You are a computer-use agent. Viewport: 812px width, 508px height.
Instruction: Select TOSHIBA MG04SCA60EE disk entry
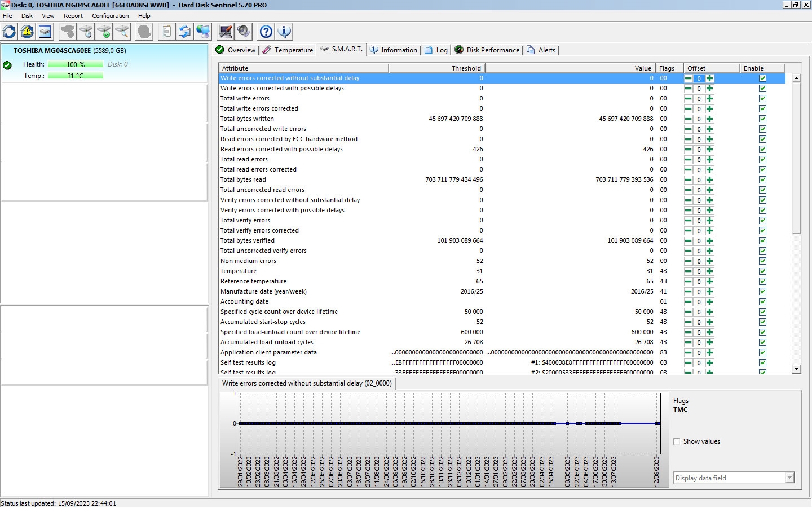(70, 51)
